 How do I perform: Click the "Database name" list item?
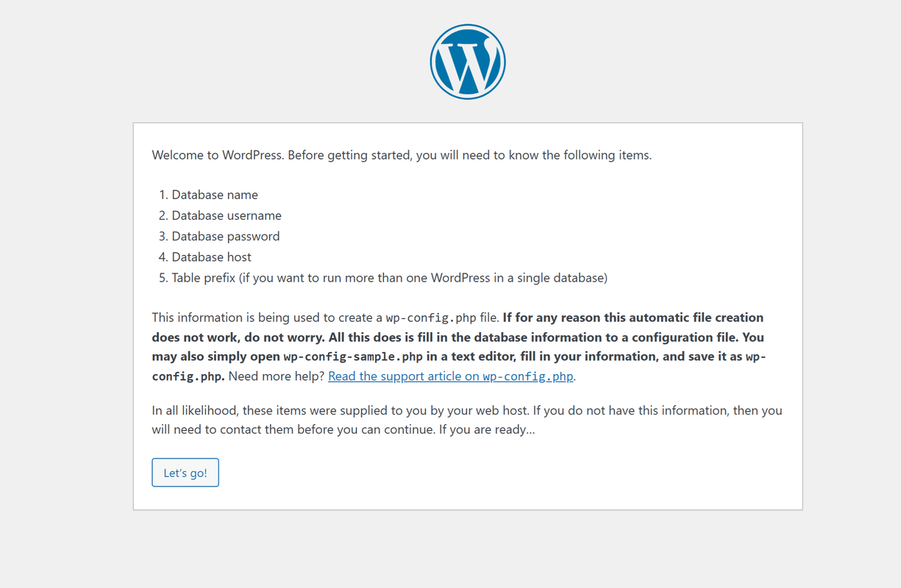click(x=215, y=195)
